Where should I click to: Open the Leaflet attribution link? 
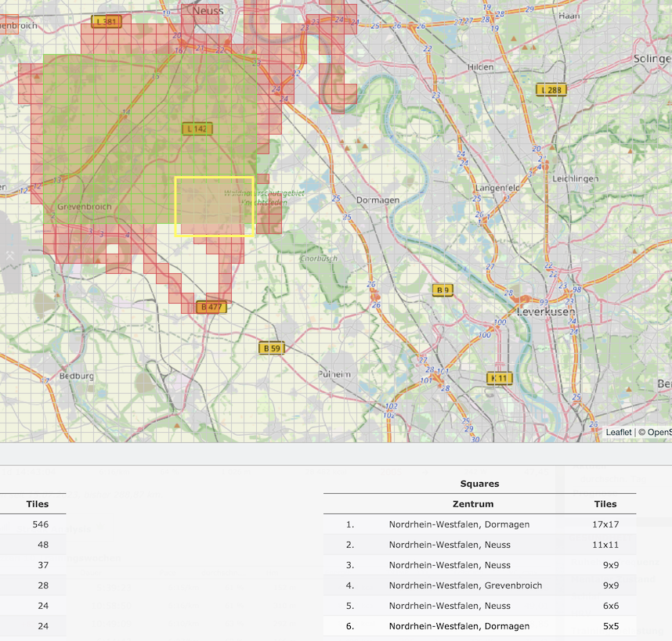click(618, 432)
